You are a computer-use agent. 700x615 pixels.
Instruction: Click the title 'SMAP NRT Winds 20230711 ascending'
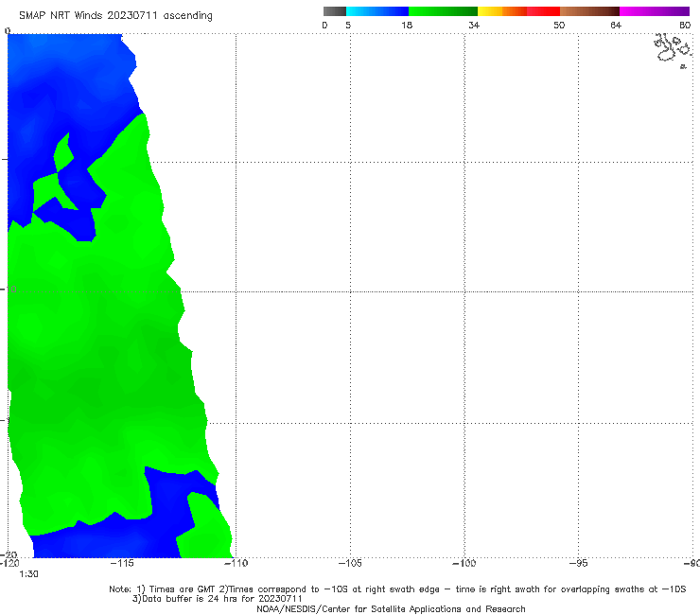point(115,15)
